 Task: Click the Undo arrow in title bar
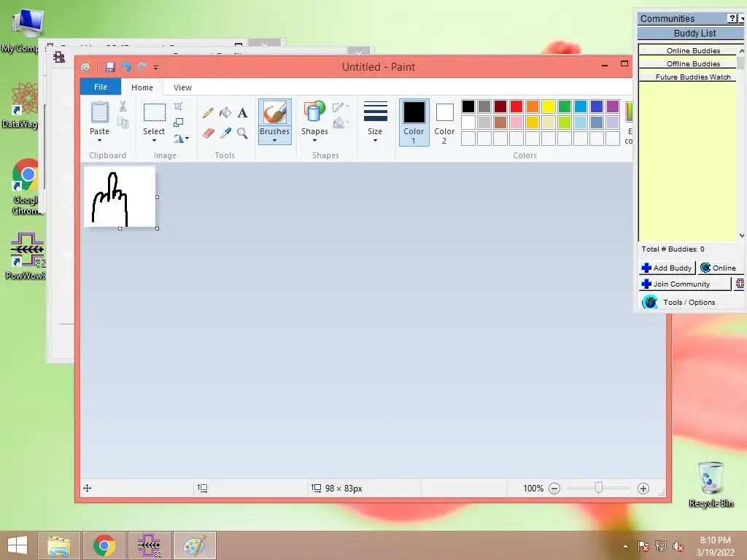coord(126,67)
